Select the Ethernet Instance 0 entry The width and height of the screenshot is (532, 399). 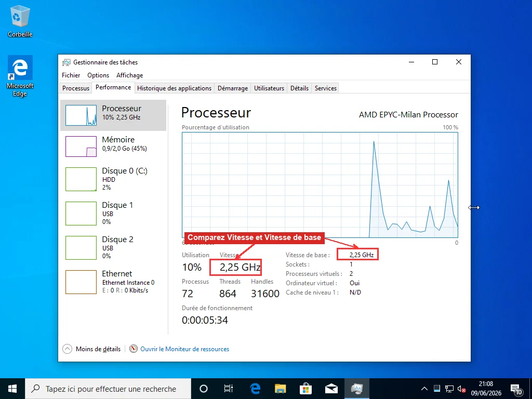point(113,282)
